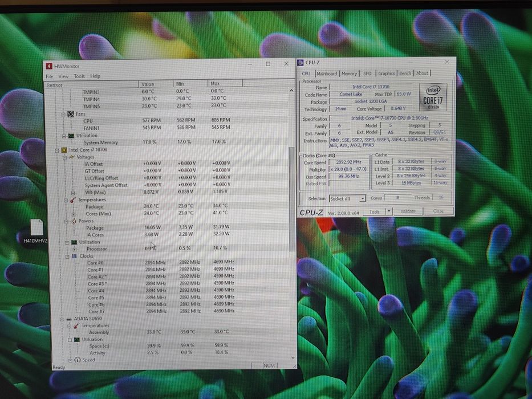Click the Speed gauge icon under ADATA SU650
The image size is (532, 399).
pos(78,360)
